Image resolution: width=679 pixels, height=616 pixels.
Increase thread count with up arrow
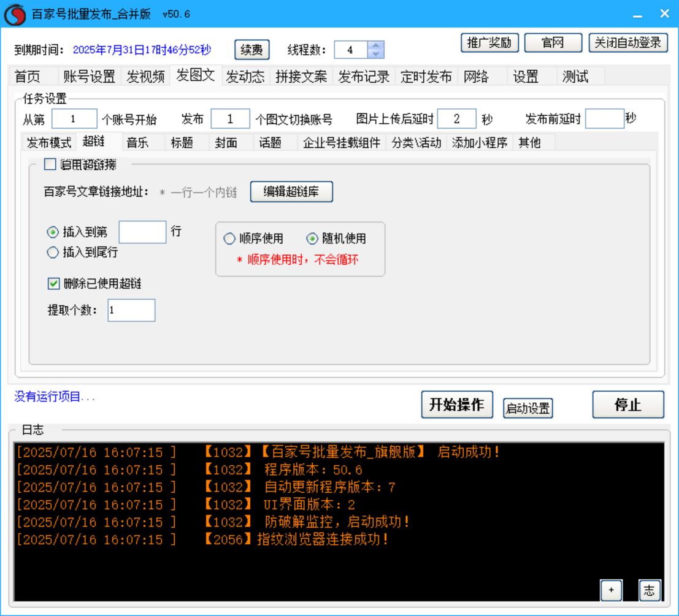[x=375, y=45]
